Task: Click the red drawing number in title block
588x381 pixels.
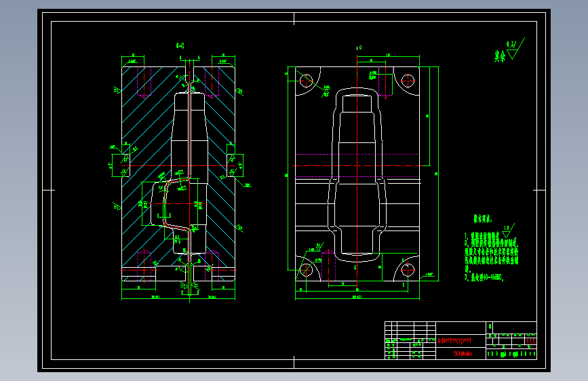Action: click(x=454, y=341)
